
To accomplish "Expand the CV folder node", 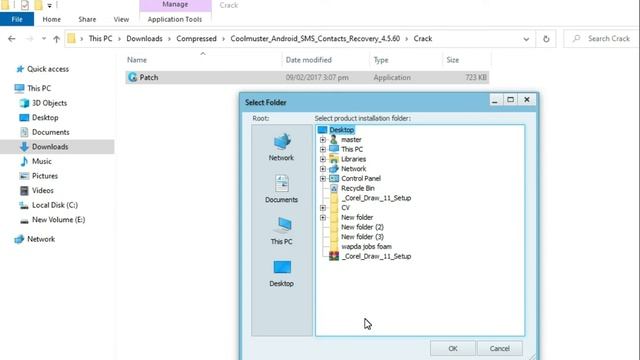I will pos(323,208).
